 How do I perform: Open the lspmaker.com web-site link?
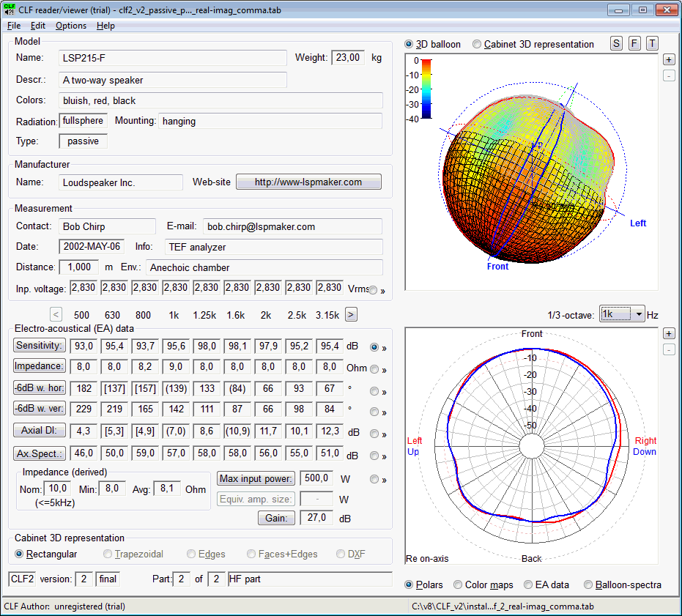[308, 182]
